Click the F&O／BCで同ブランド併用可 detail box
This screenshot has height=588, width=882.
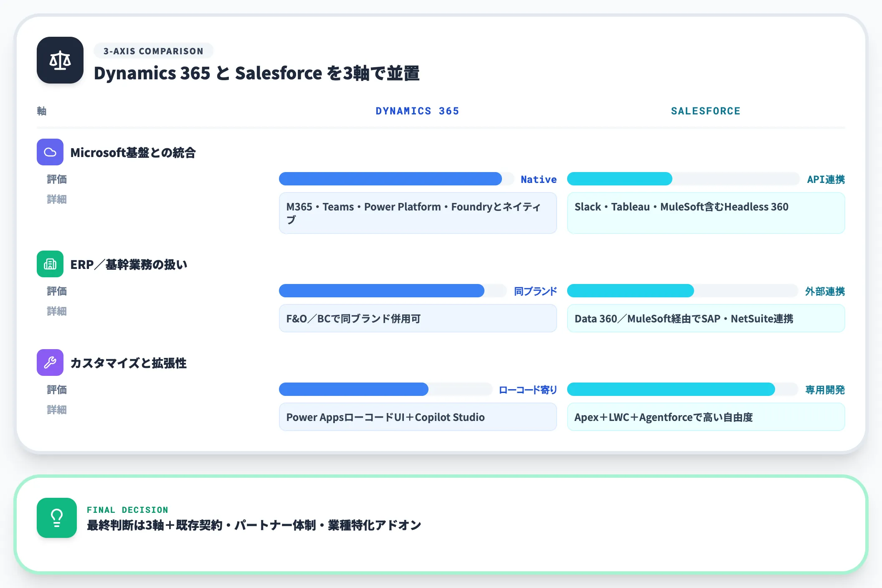(418, 318)
